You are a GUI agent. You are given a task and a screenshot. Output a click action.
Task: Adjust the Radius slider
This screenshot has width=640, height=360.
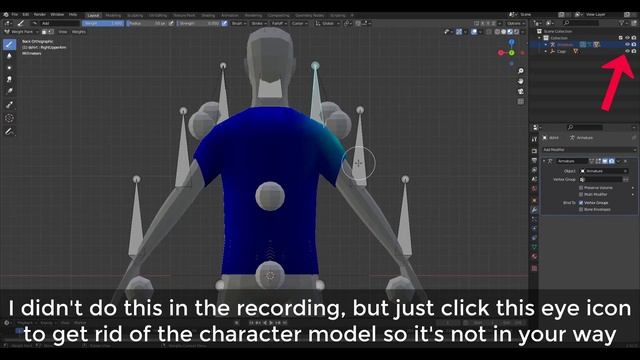tap(147, 23)
